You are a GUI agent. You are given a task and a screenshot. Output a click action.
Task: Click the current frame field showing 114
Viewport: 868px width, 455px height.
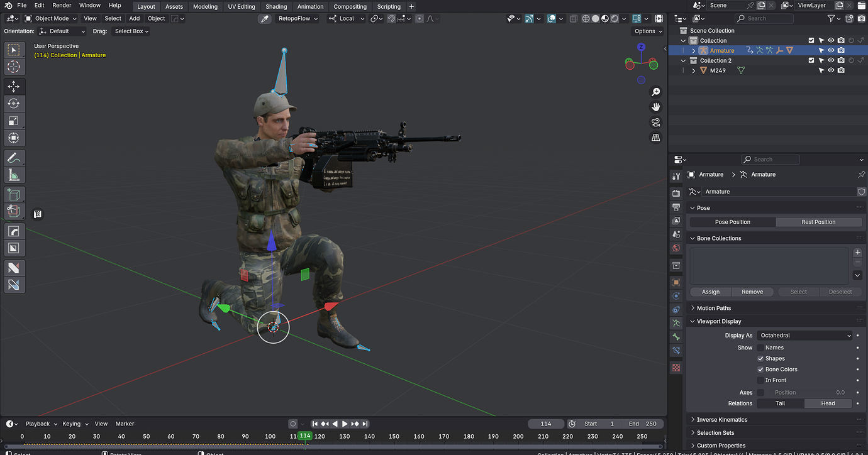[546, 424]
